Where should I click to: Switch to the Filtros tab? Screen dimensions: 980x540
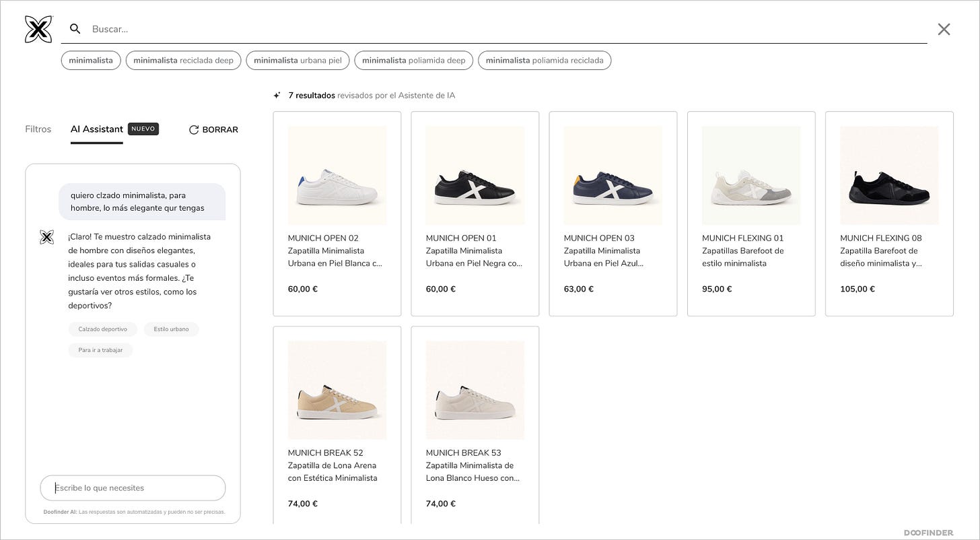tap(38, 129)
